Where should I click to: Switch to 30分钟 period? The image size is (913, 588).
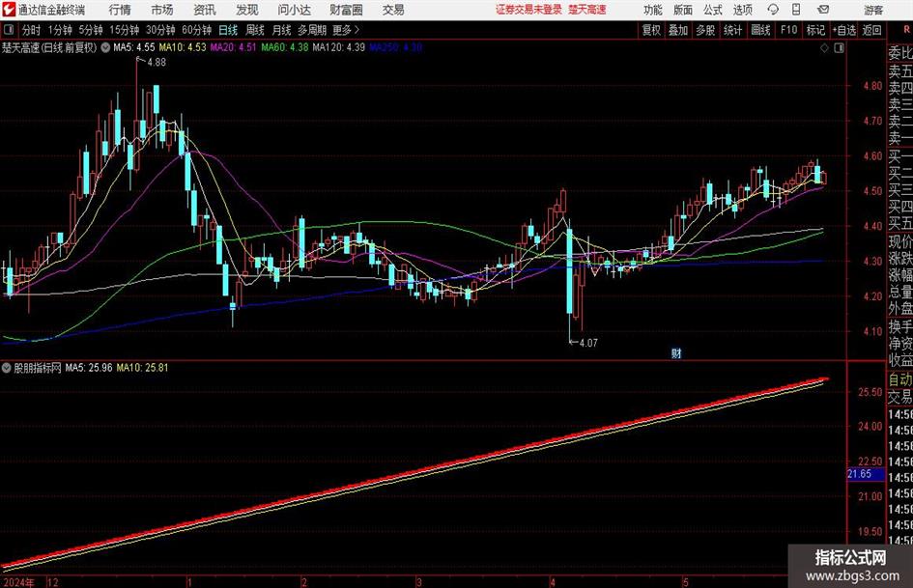point(160,30)
